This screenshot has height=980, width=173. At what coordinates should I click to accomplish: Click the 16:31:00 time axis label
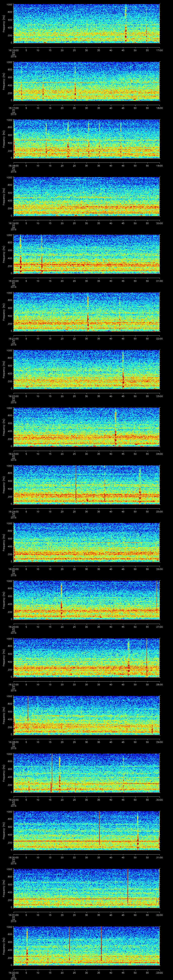point(13,915)
